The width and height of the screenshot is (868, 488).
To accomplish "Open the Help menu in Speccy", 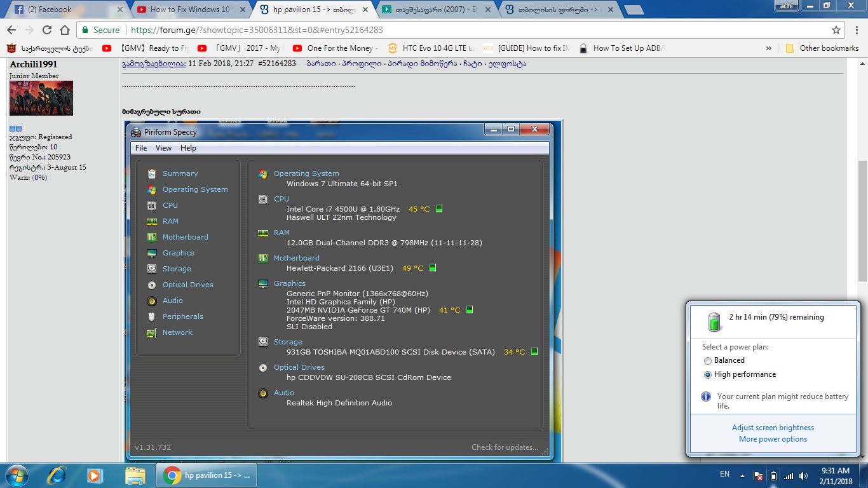I will [188, 148].
